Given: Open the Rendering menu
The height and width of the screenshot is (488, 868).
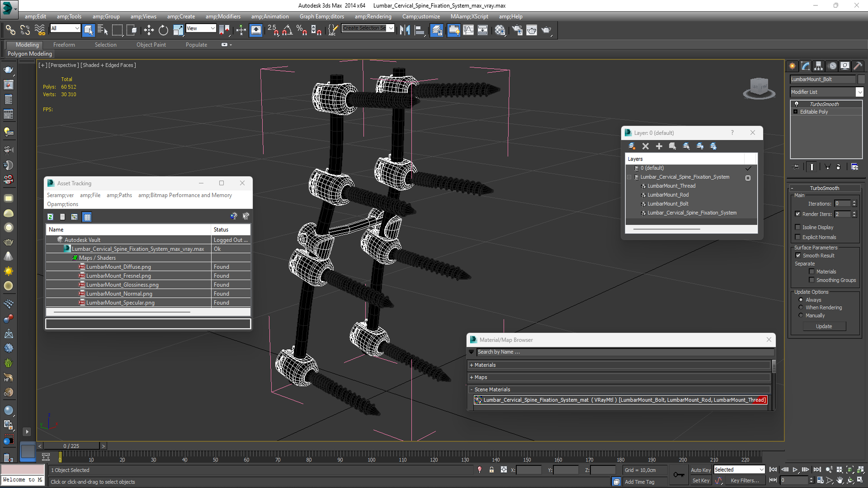Looking at the screenshot, I should click(373, 16).
